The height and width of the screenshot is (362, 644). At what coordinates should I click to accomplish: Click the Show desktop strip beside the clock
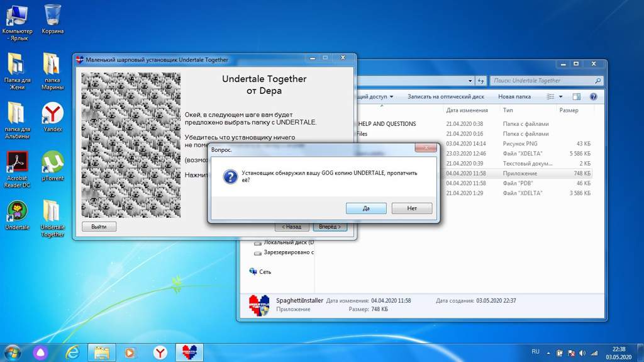click(640, 353)
